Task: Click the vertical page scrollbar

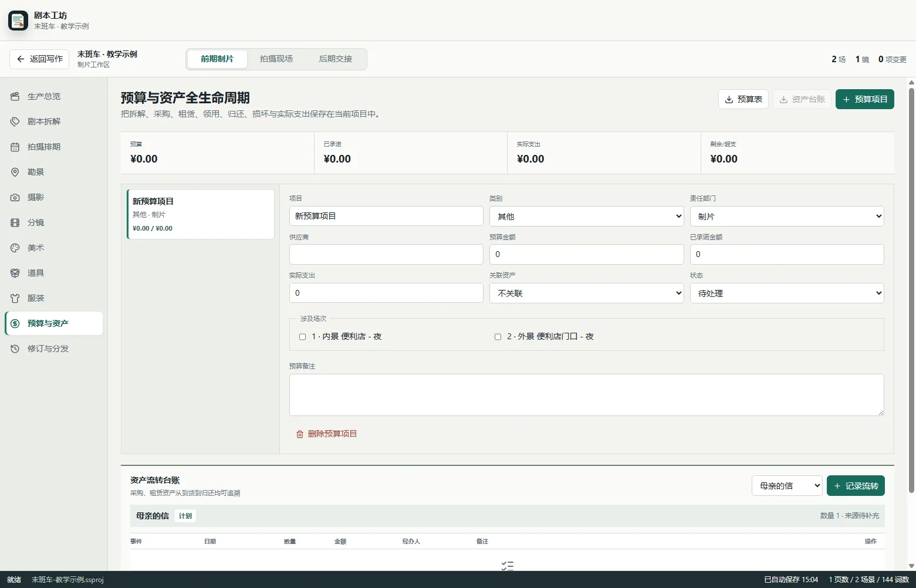Action: (x=911, y=290)
